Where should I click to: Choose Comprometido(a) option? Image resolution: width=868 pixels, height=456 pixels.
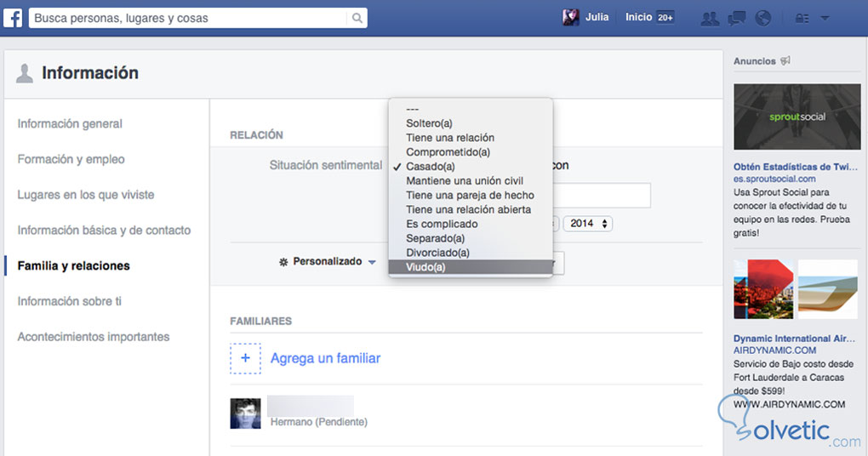tap(471, 151)
